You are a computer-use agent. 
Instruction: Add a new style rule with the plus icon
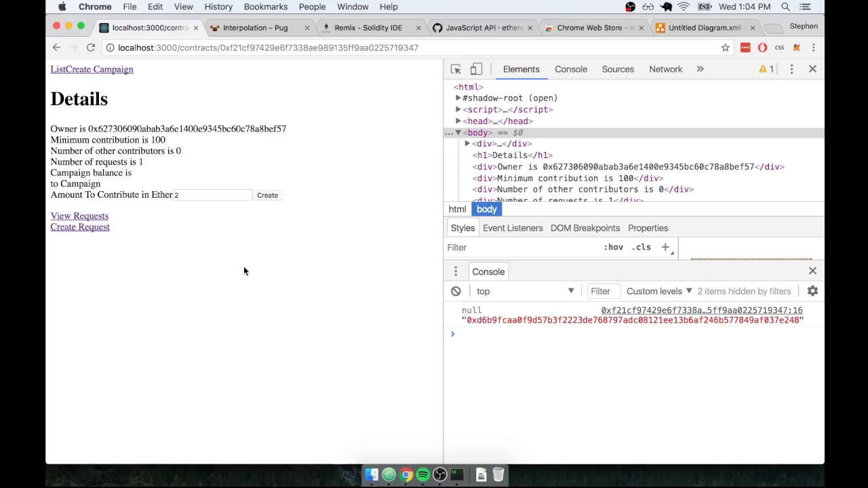tap(665, 247)
